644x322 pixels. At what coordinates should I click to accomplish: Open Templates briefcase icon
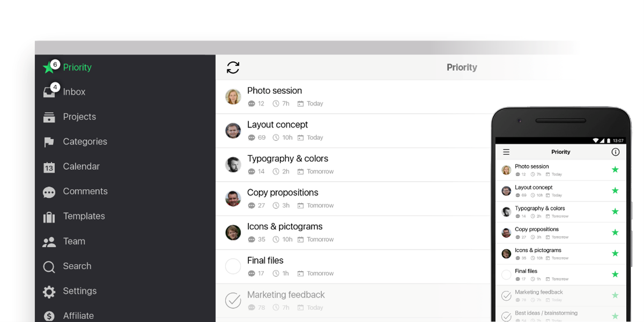tap(49, 216)
